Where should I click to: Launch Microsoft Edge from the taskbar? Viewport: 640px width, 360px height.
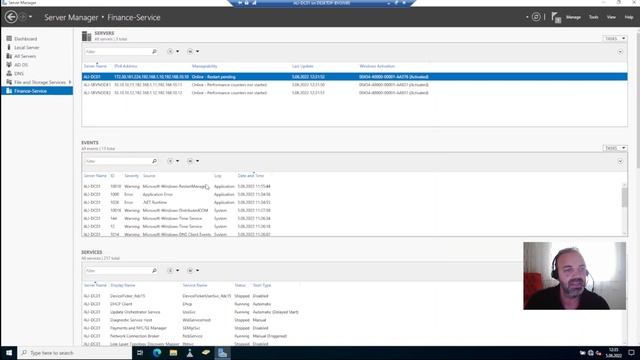point(157,353)
